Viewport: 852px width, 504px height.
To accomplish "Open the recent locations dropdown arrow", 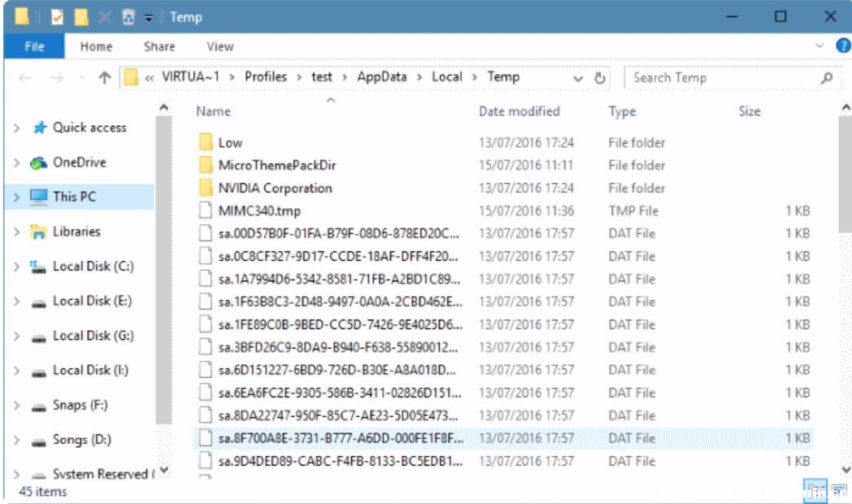I will coord(81,78).
